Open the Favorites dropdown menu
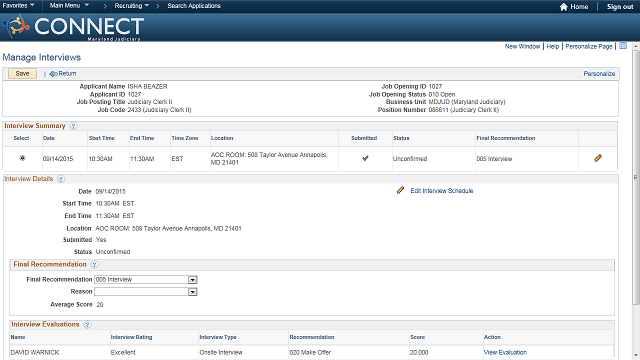 [x=18, y=5]
